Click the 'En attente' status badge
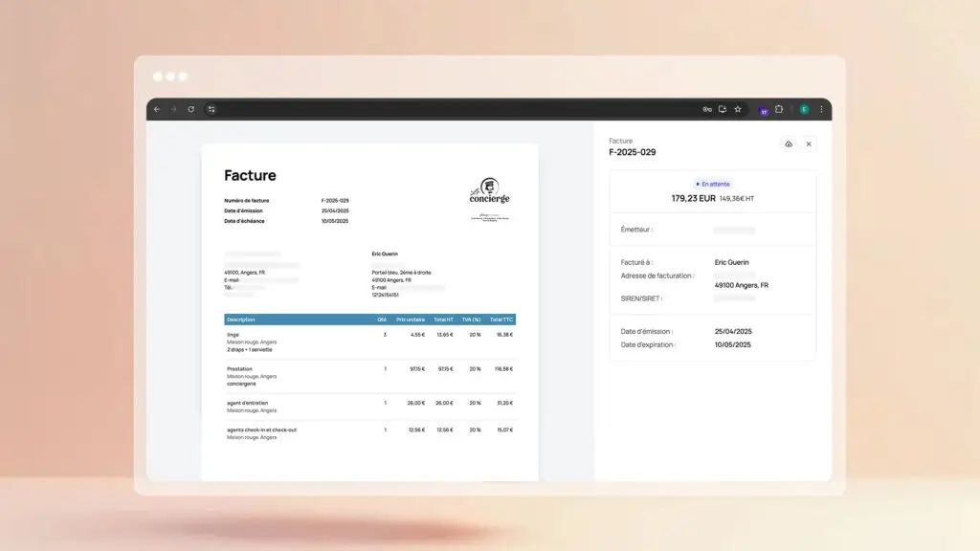The image size is (980, 551). (x=712, y=184)
